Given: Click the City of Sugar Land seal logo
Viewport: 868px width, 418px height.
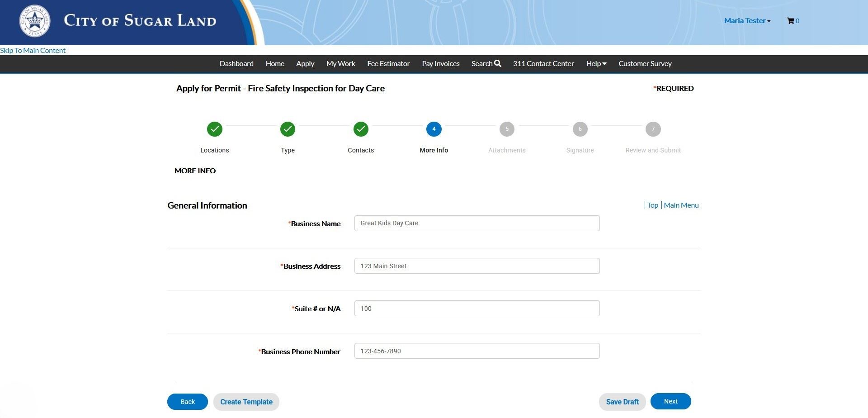Looking at the screenshot, I should pos(34,21).
